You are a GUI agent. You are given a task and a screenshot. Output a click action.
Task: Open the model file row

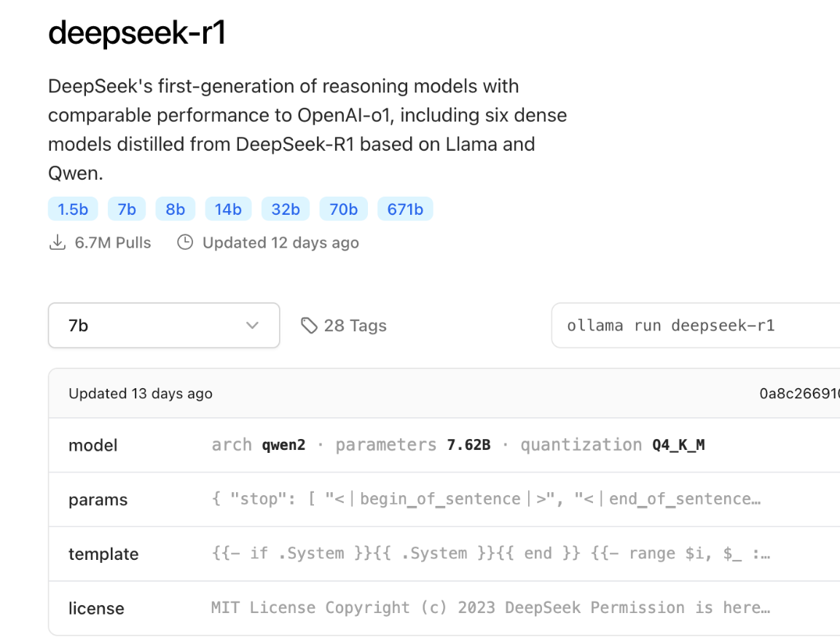(444, 445)
